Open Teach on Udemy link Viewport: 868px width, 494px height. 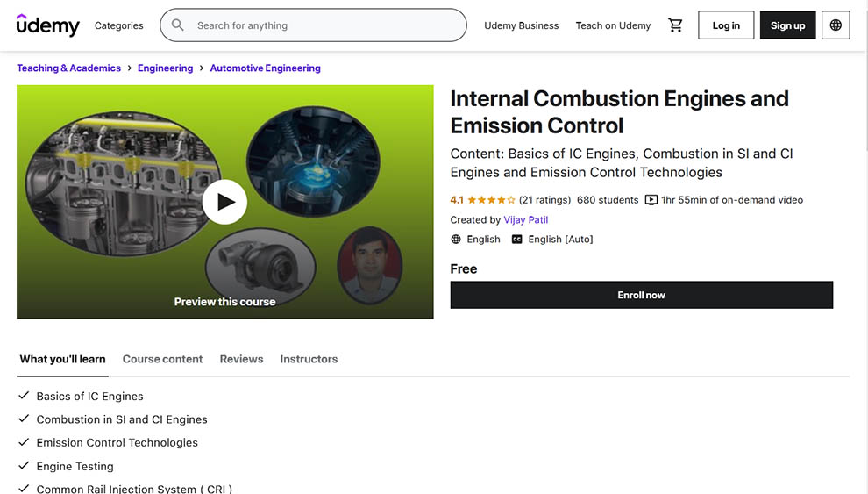613,25
